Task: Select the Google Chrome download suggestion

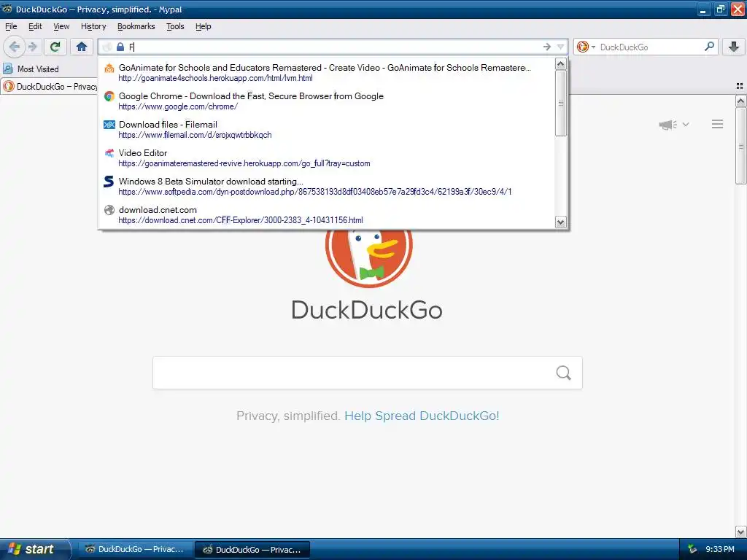Action: click(x=327, y=101)
